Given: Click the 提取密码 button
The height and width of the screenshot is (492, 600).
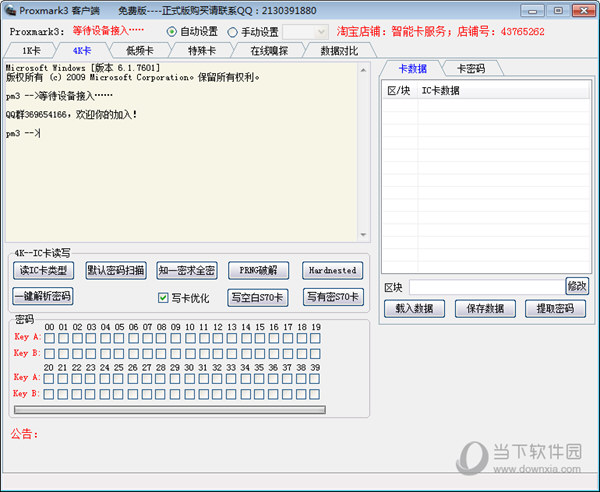Looking at the screenshot, I should pyautogui.click(x=555, y=309).
